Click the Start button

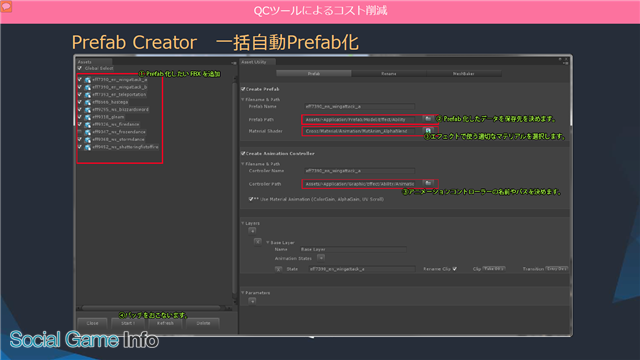(x=128, y=323)
